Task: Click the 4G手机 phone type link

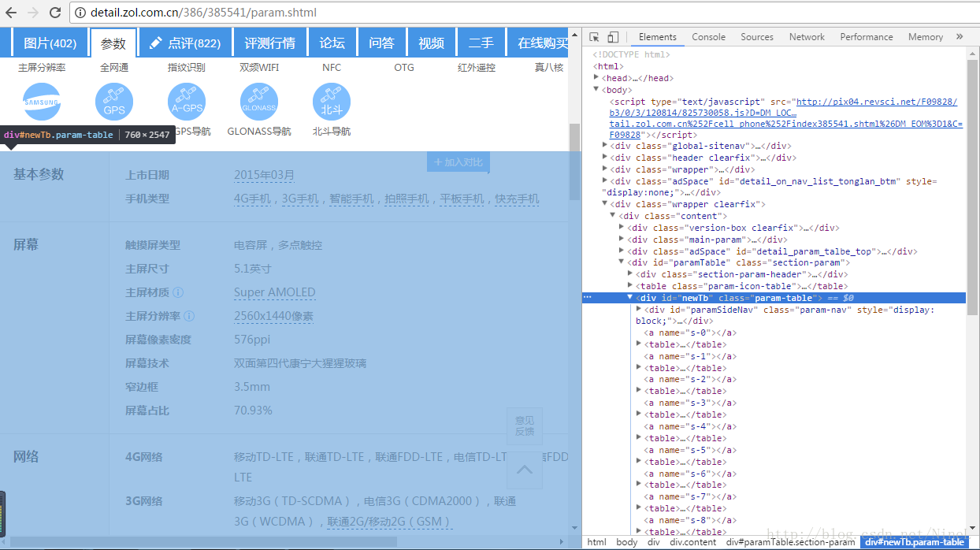Action: pyautogui.click(x=252, y=199)
